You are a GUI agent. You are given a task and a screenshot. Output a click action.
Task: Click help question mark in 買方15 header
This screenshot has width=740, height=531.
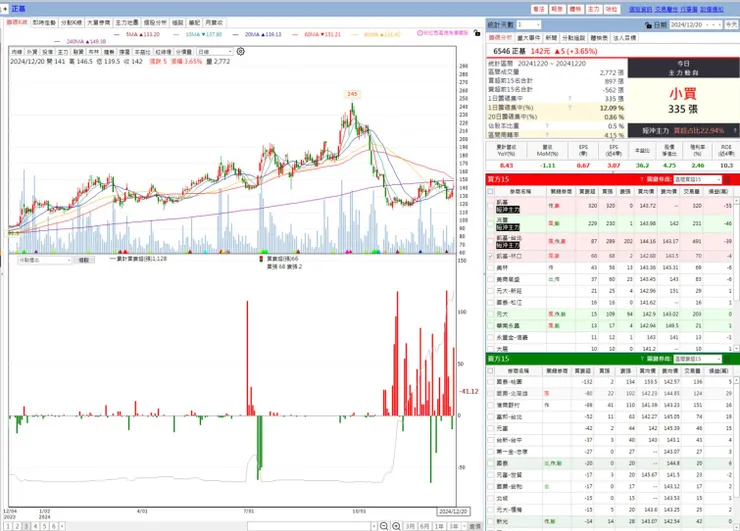tap(642, 179)
